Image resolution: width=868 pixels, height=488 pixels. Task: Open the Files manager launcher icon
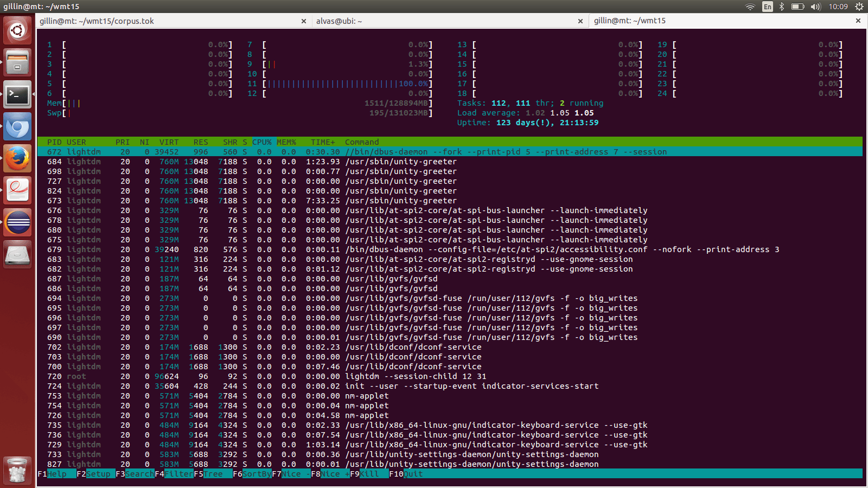click(18, 62)
